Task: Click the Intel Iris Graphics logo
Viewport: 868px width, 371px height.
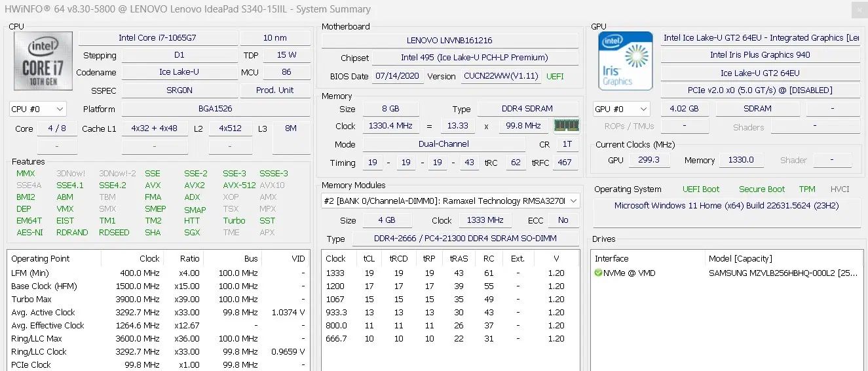Action: [x=626, y=61]
